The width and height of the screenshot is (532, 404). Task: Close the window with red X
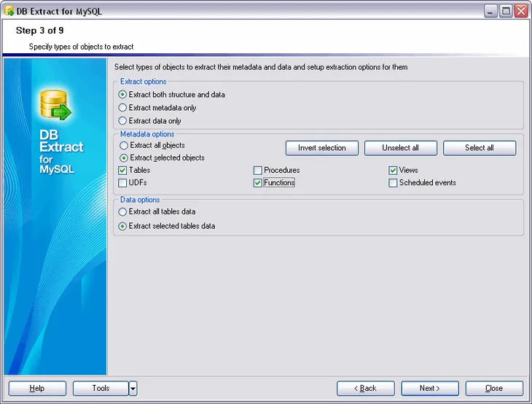522,11
